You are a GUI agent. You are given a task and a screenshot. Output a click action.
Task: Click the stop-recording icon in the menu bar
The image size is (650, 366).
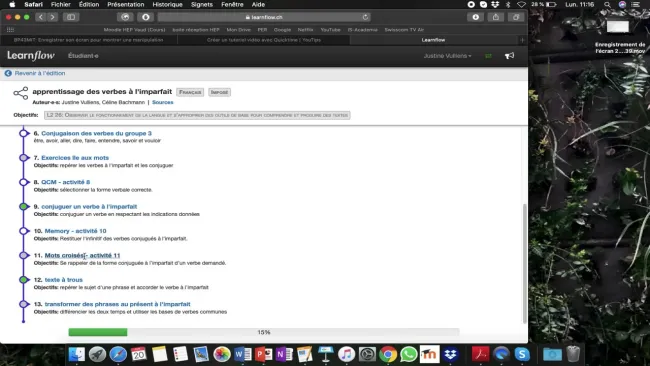pos(471,5)
